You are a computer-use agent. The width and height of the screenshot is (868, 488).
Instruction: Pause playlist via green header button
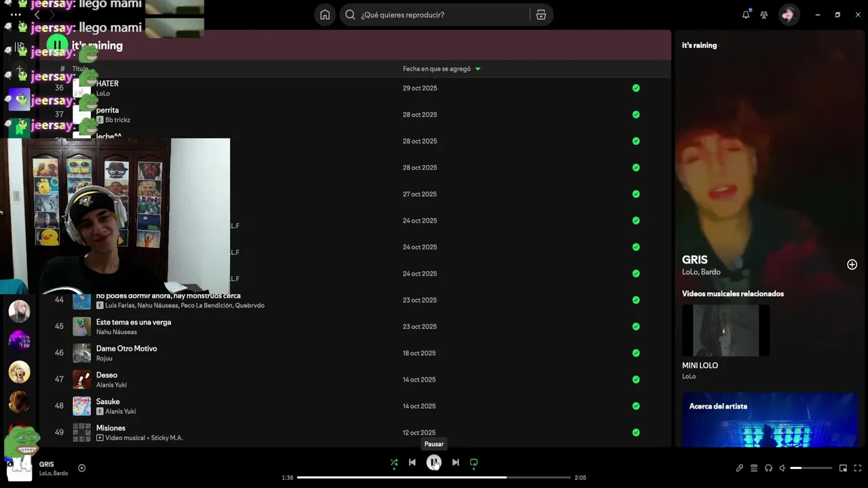(57, 45)
